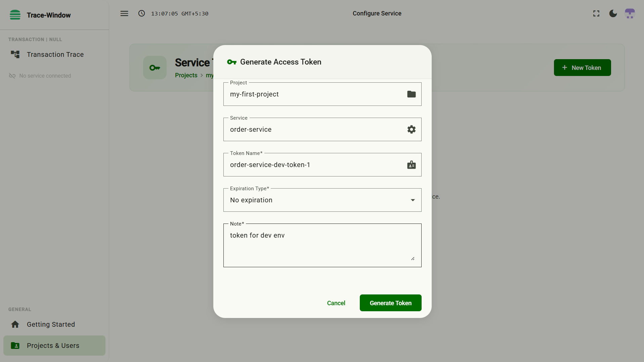Click the Getting Started home icon
The width and height of the screenshot is (644, 362).
(15, 324)
